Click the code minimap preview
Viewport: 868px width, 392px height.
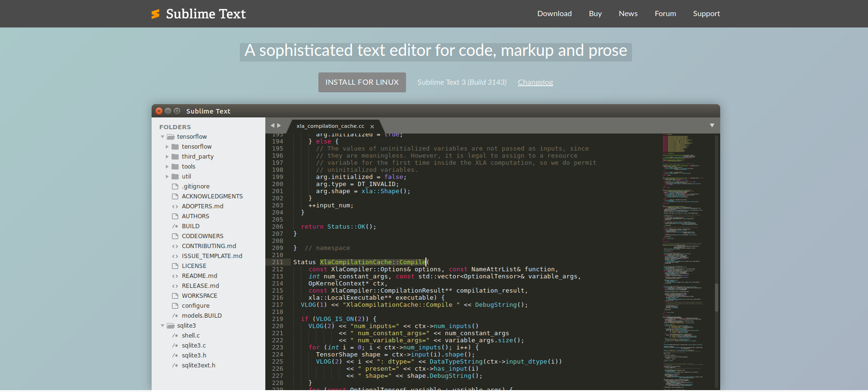pos(683,262)
